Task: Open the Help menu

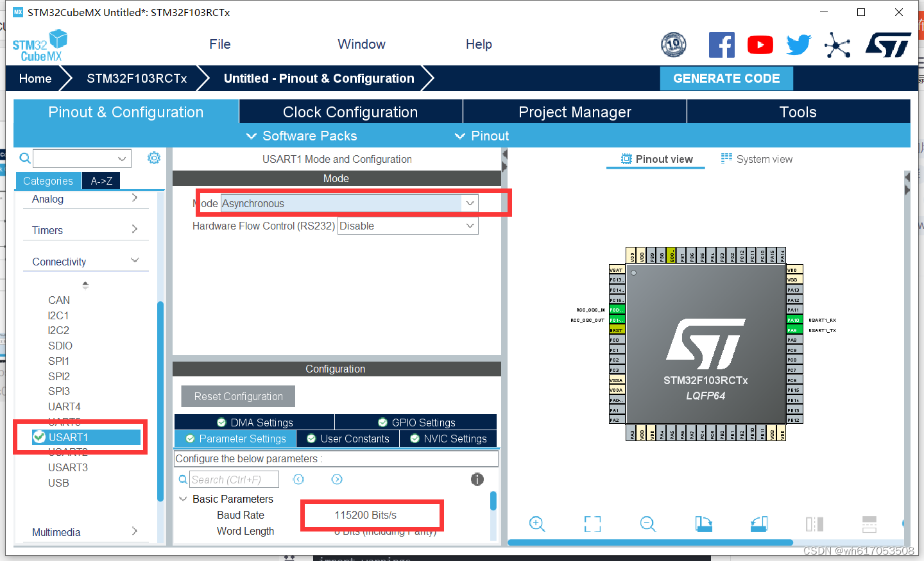Action: coord(479,44)
